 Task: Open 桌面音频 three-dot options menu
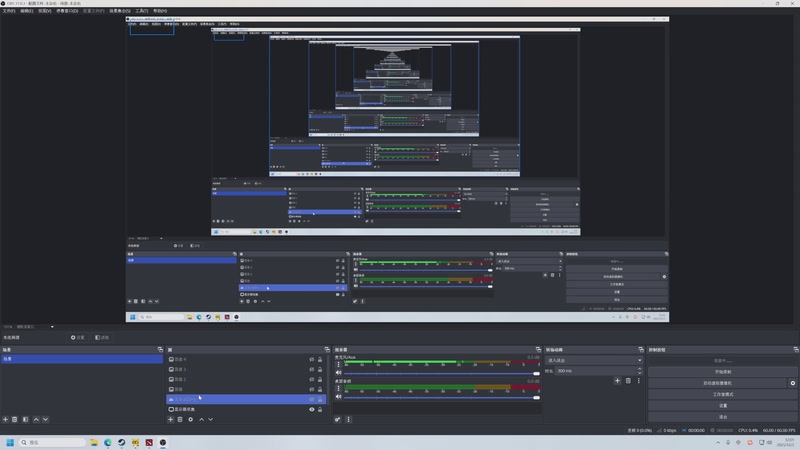click(338, 388)
